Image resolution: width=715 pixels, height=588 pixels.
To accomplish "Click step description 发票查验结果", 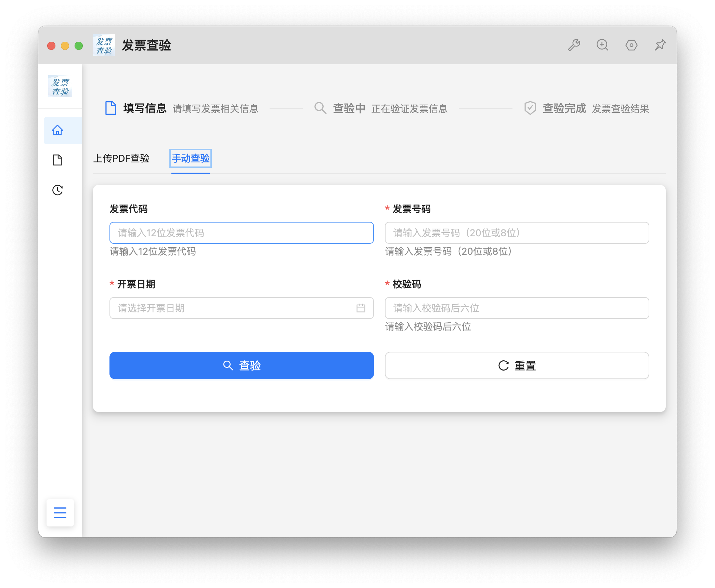I will [x=621, y=109].
